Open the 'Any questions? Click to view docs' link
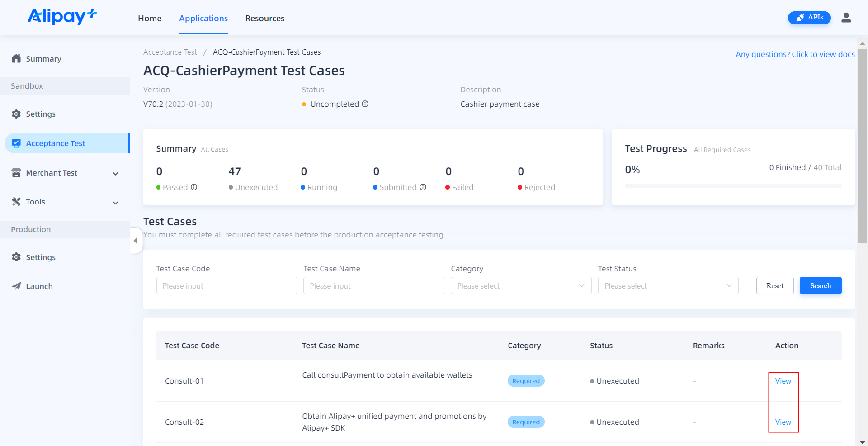This screenshot has width=868, height=446. pos(795,54)
